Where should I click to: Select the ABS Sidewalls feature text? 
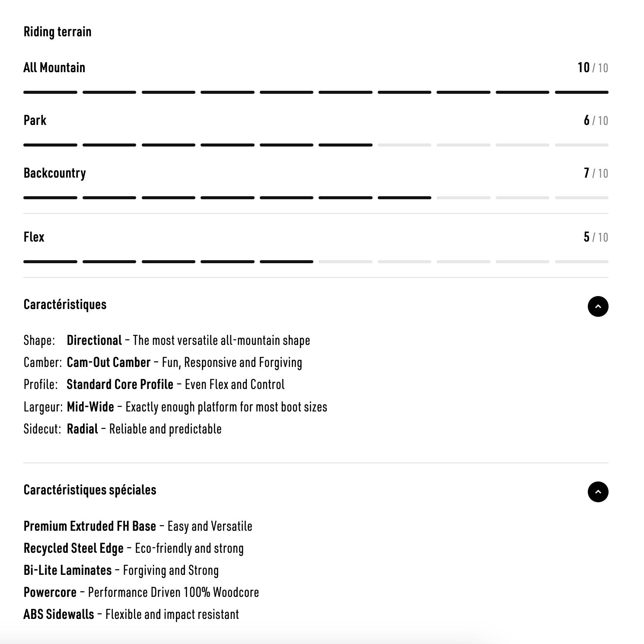coord(59,615)
